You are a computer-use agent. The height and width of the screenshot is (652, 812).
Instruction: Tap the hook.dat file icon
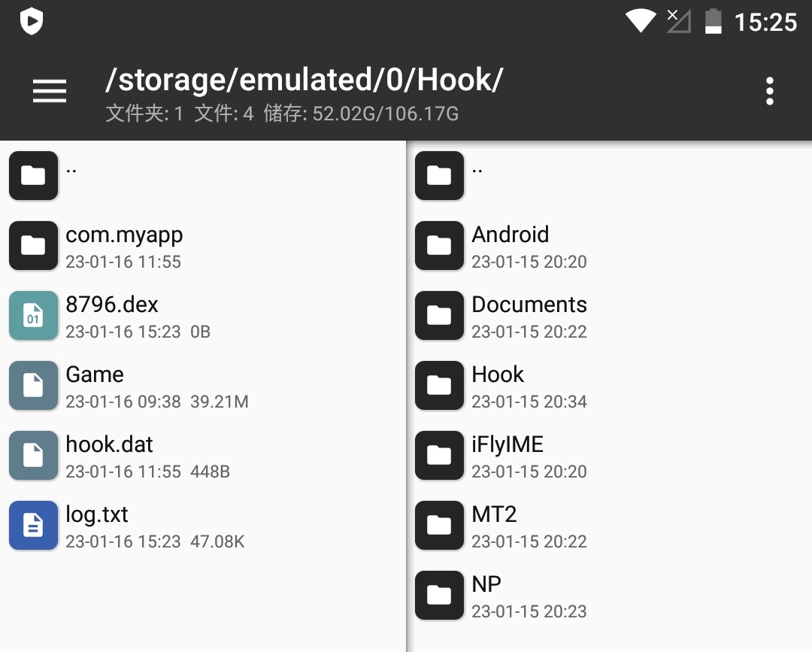[x=33, y=456]
